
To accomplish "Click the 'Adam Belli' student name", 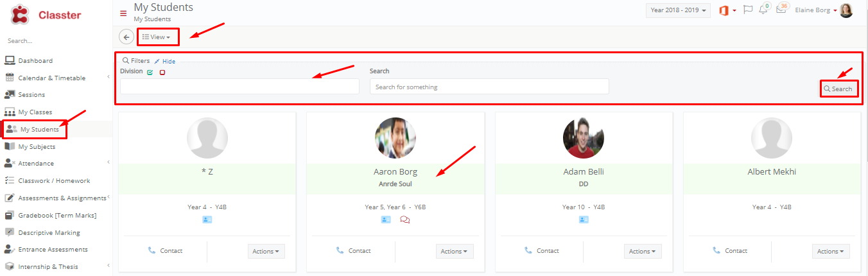I will 584,172.
